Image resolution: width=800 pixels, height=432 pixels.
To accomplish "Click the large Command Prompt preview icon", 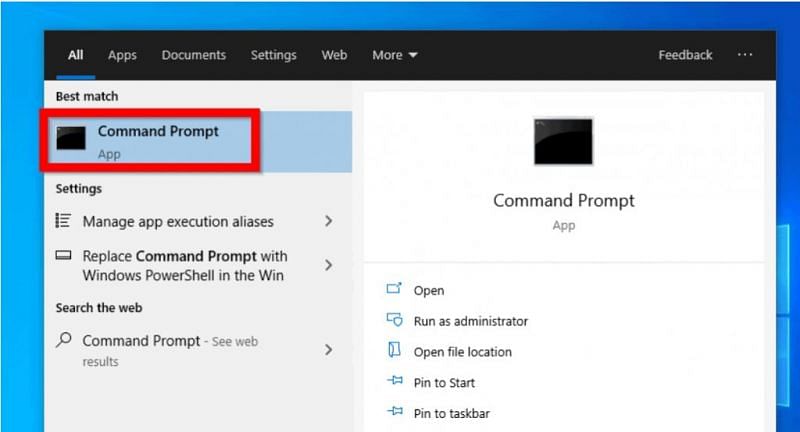I will pyautogui.click(x=563, y=141).
